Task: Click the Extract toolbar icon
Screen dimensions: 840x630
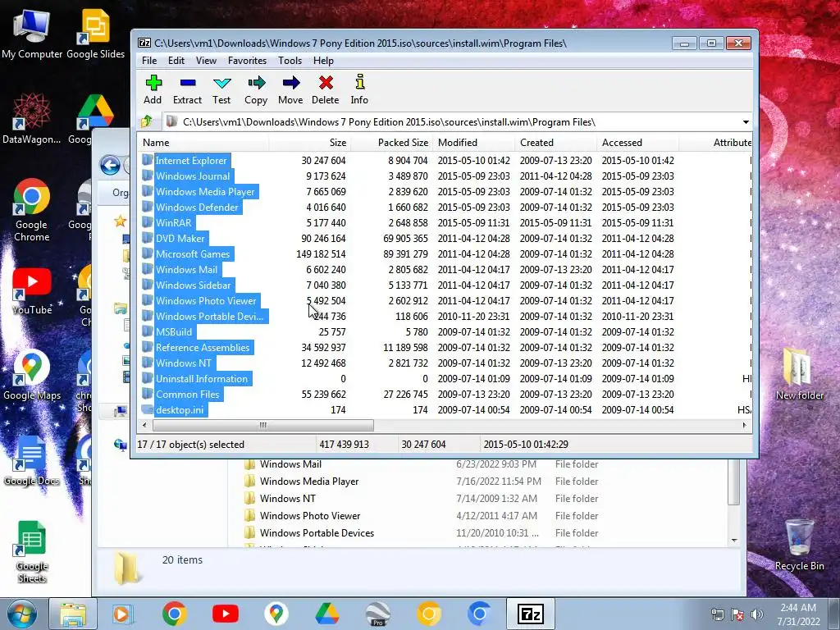Action: click(188, 89)
